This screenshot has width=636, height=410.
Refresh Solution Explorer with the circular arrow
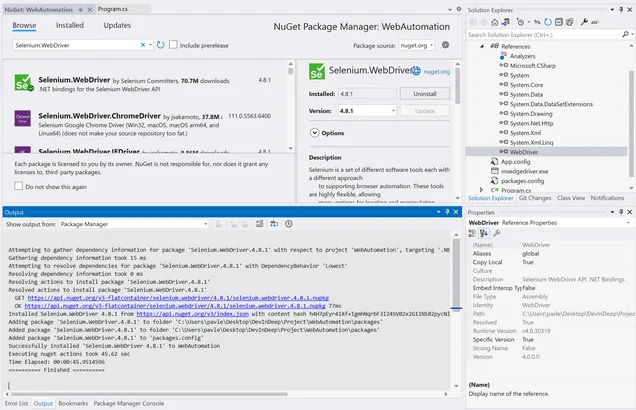click(548, 22)
